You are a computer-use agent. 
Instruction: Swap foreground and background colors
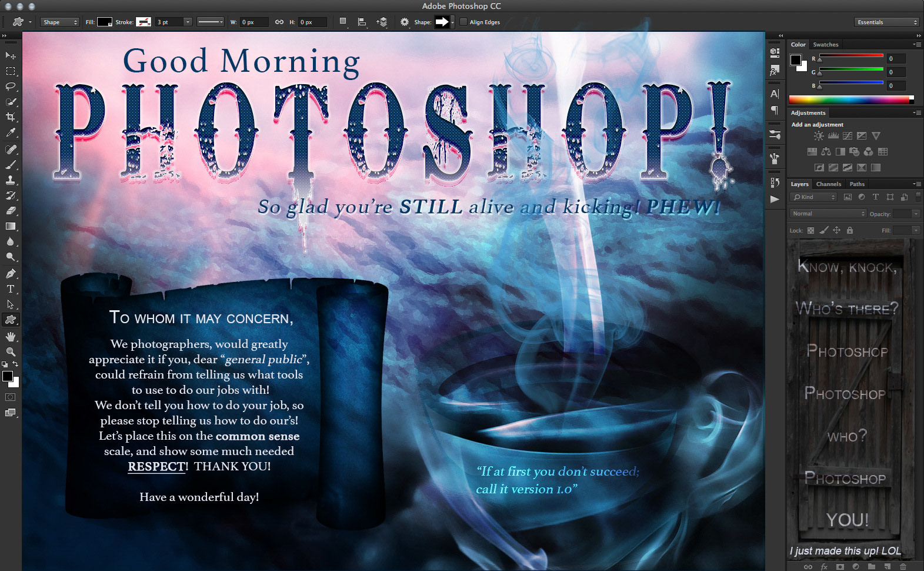(16, 364)
